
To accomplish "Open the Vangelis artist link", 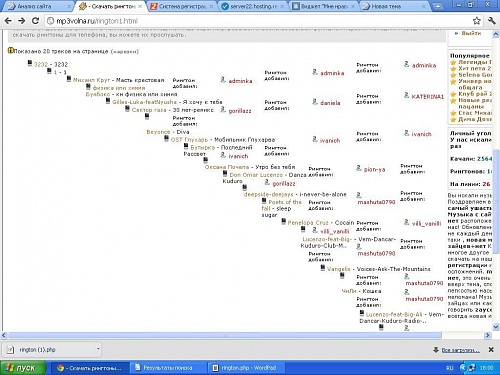I will click(x=339, y=269).
